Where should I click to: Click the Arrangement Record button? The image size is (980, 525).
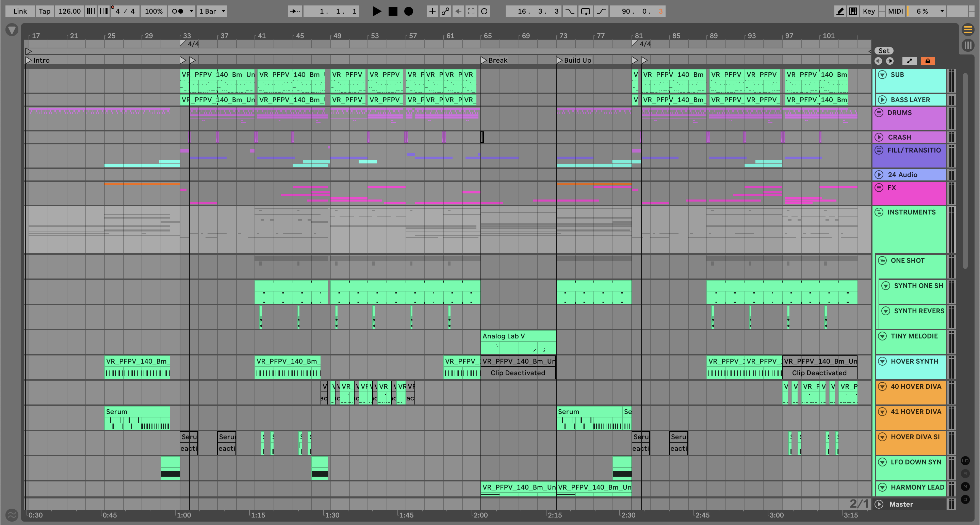(x=408, y=12)
